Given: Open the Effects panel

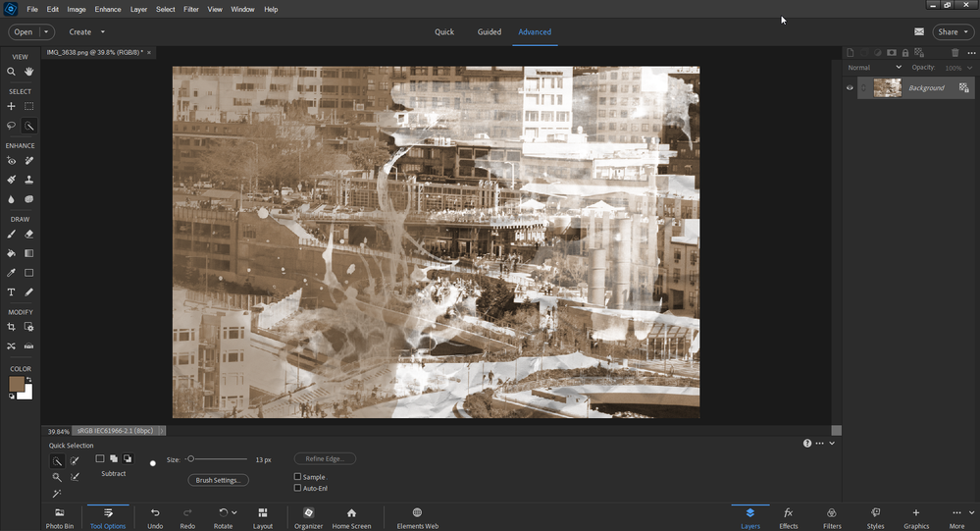Looking at the screenshot, I should pos(788,518).
